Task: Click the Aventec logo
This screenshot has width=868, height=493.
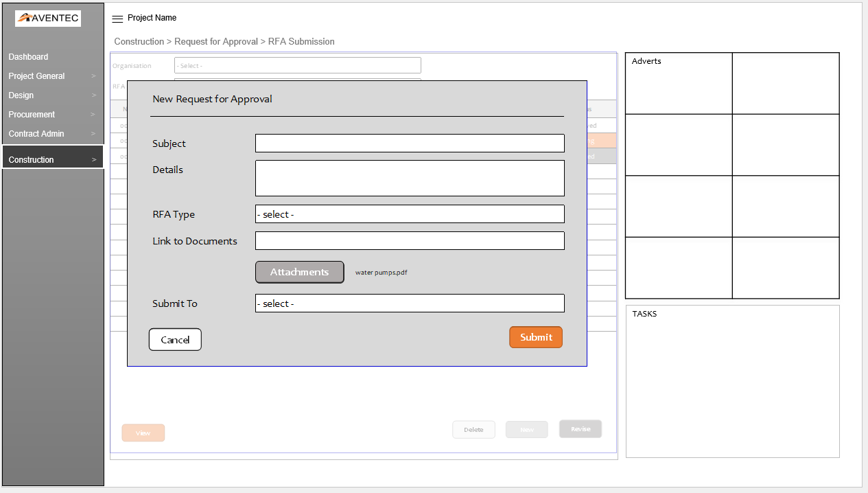Action: point(48,19)
